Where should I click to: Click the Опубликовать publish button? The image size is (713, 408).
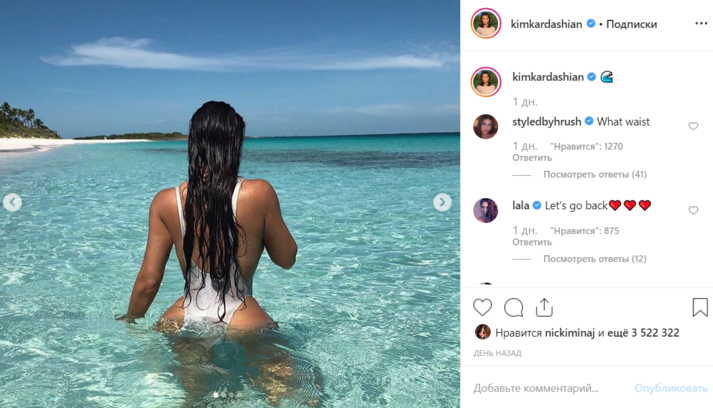pyautogui.click(x=671, y=388)
